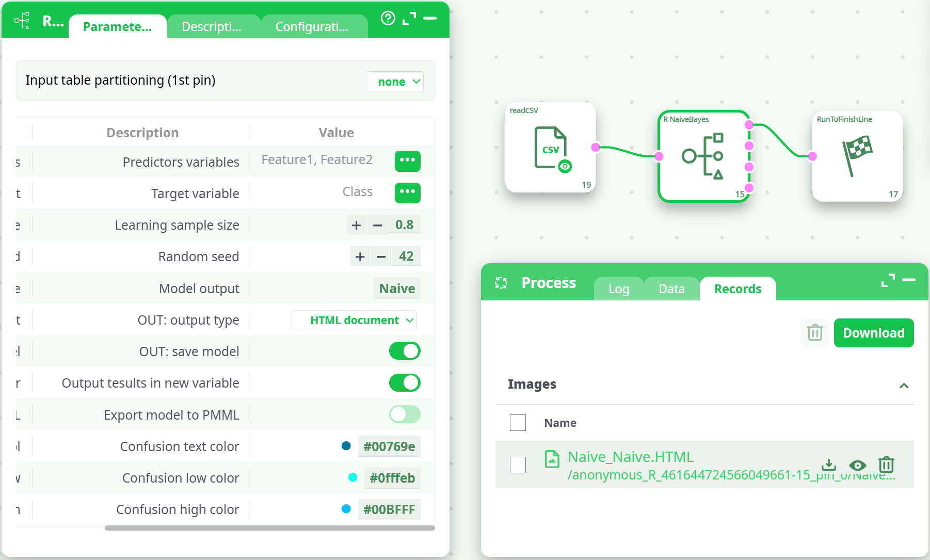Download the Naive_Naive.HTML file icon
The width and height of the screenshot is (930, 560).
click(828, 465)
